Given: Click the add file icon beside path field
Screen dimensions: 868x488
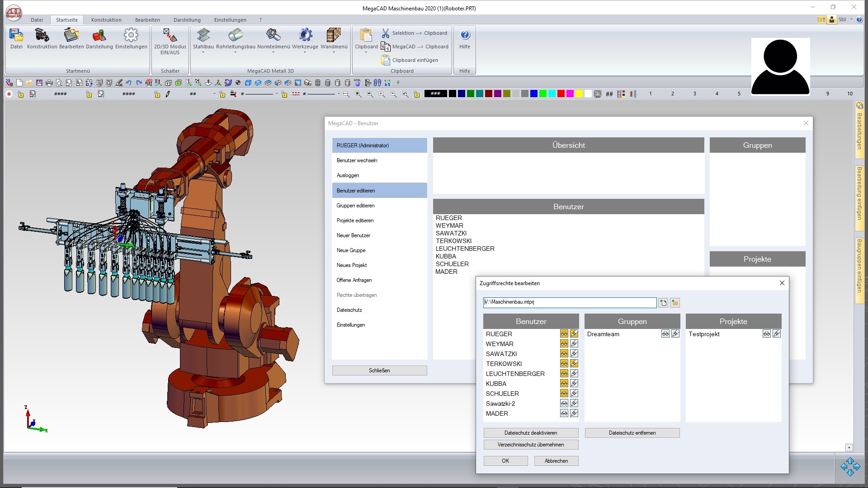Looking at the screenshot, I should point(663,303).
